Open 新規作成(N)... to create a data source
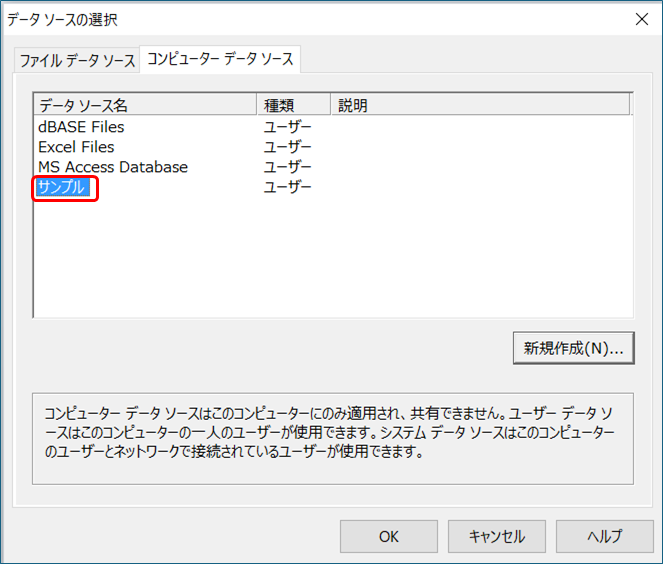 (x=574, y=348)
